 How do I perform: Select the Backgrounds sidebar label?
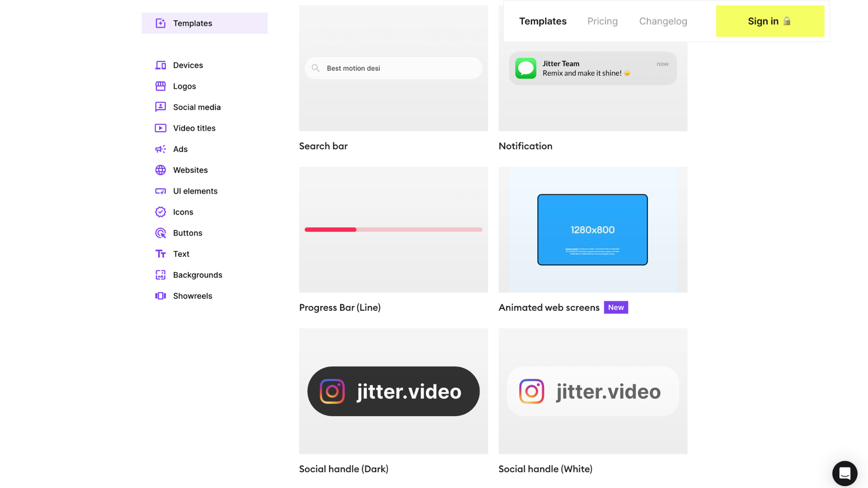tap(198, 275)
